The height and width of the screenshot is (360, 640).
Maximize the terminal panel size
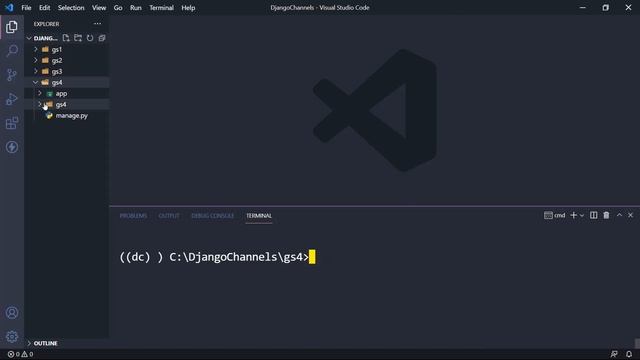(x=619, y=215)
